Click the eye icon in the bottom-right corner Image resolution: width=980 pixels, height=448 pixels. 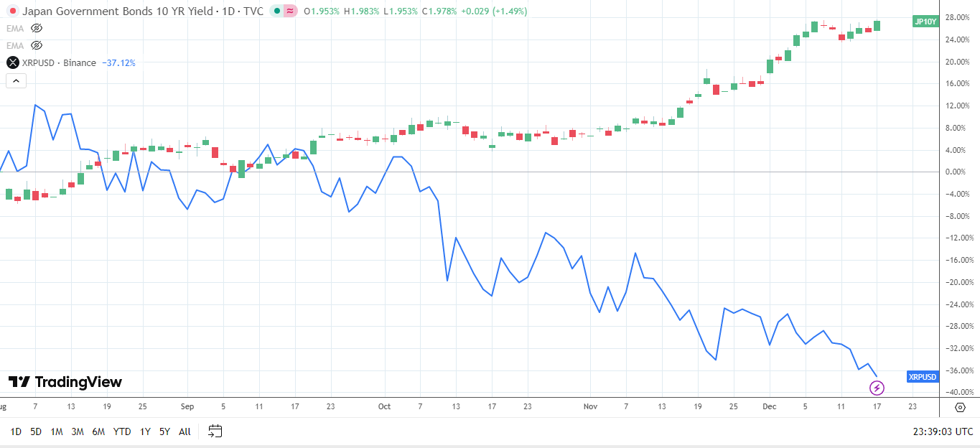click(960, 407)
